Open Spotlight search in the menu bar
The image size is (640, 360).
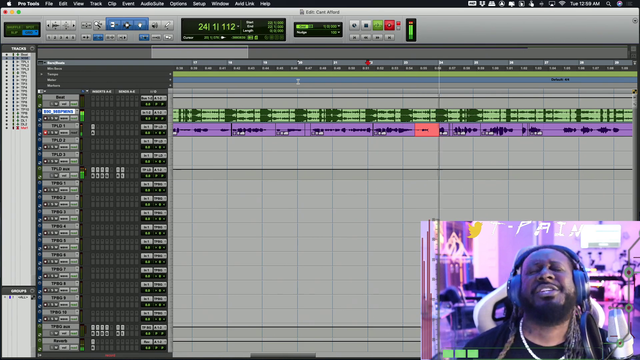pos(608,4)
